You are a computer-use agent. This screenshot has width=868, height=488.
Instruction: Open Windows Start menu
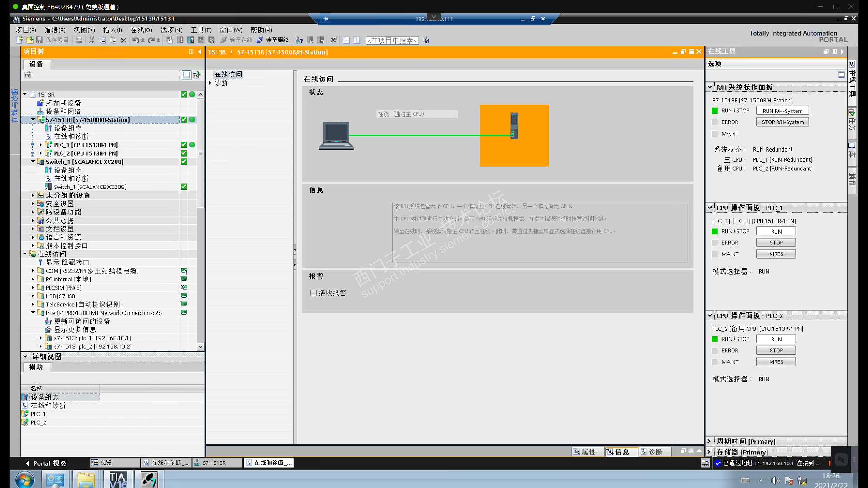pyautogui.click(x=25, y=479)
